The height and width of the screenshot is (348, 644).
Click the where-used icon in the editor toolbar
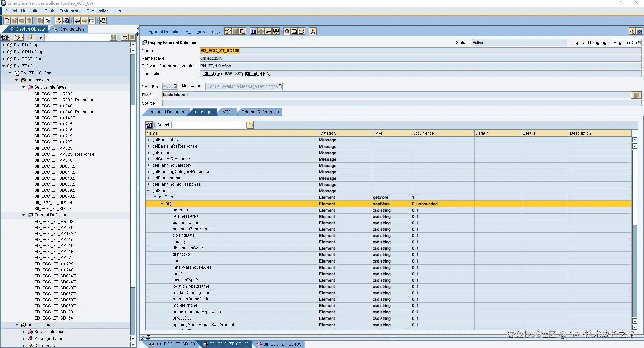click(x=268, y=31)
